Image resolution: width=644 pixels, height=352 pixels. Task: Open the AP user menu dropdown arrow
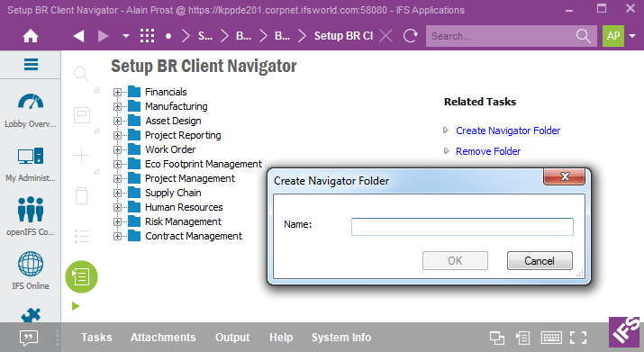click(632, 36)
